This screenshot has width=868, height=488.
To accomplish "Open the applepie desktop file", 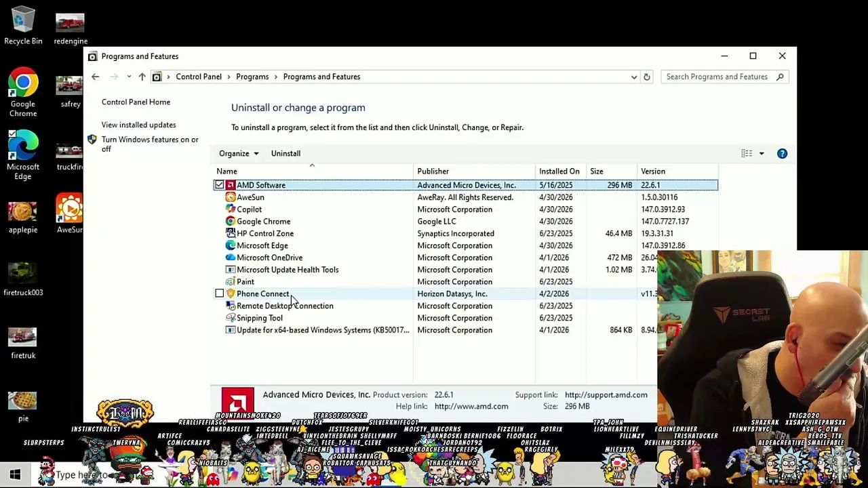I will coord(23,216).
